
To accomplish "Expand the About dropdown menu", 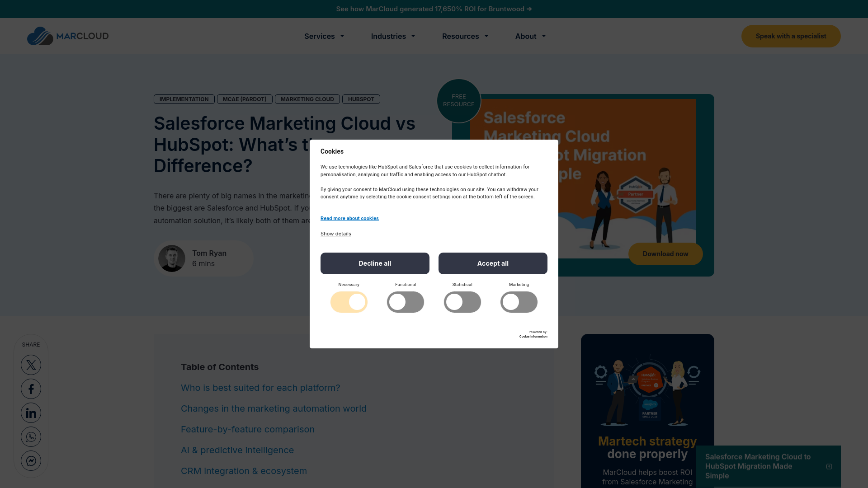I will (x=530, y=36).
